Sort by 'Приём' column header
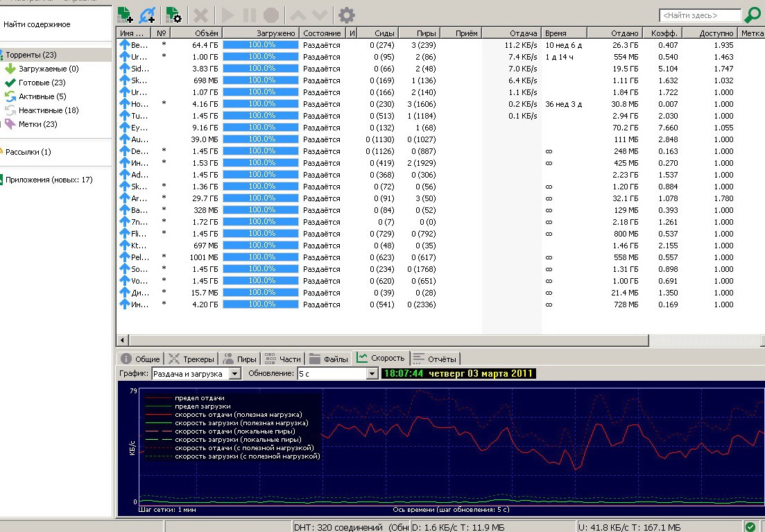Image resolution: width=765 pixels, height=532 pixels. tap(461, 33)
